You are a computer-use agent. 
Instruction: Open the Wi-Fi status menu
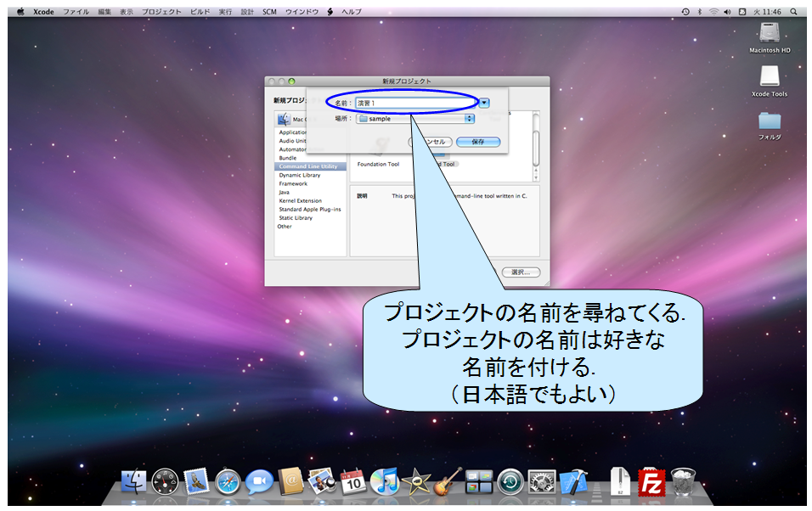coord(713,11)
